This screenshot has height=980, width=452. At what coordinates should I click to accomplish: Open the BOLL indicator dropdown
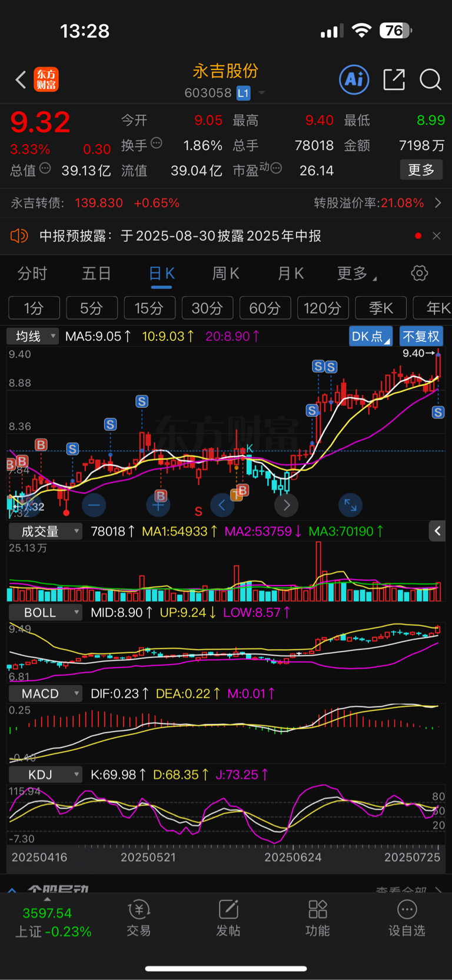(x=45, y=613)
